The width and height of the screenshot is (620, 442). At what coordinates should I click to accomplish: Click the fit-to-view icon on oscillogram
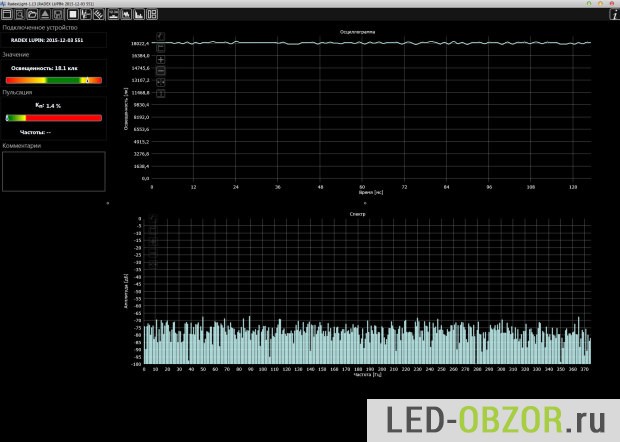click(161, 83)
